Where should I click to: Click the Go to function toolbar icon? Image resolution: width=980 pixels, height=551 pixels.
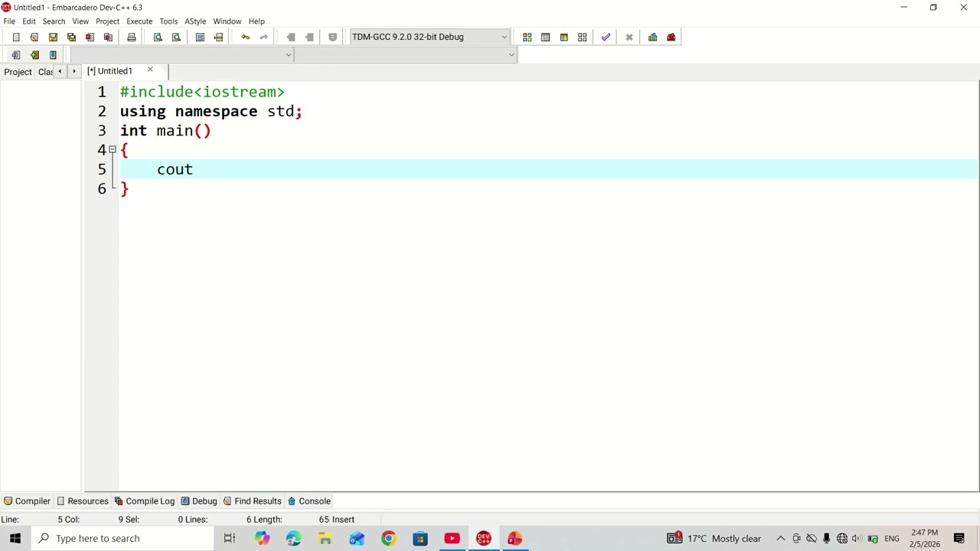[200, 37]
